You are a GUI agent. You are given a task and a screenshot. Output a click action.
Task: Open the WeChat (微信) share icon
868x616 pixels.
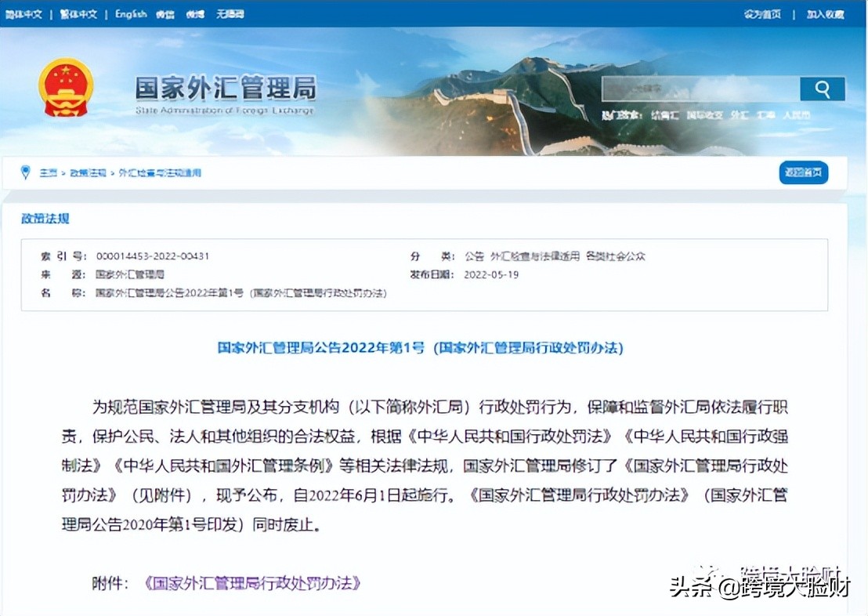coord(165,13)
